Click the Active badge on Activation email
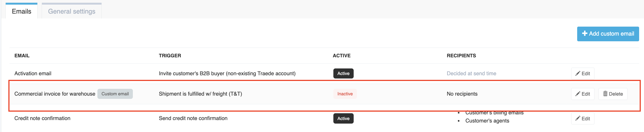Viewport: 644px width, 132px height. 343,74
